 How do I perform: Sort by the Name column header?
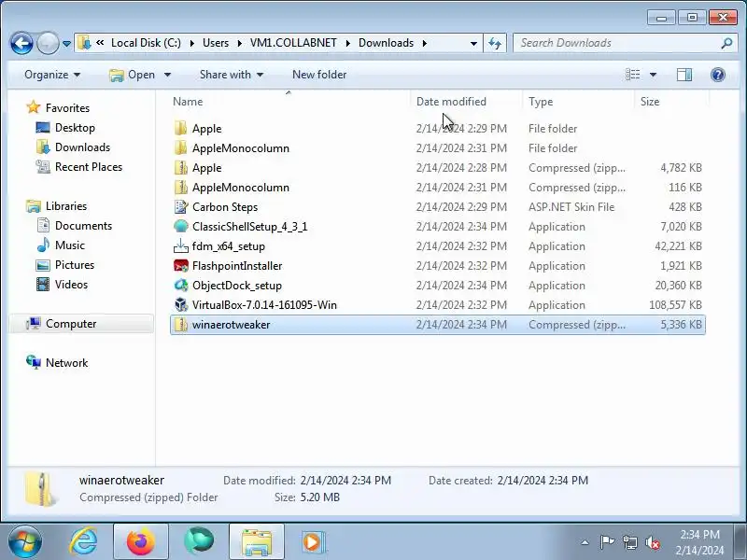(188, 102)
